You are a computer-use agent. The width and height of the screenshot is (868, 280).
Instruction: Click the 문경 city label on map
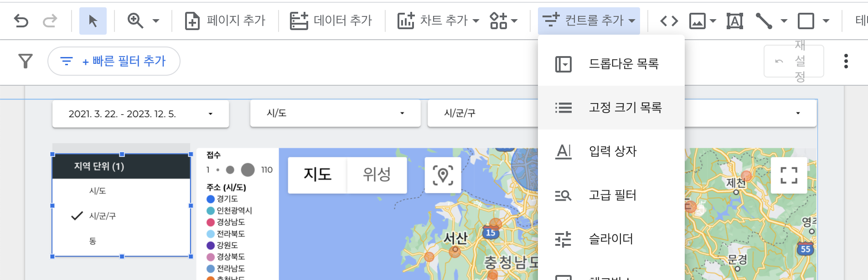click(737, 259)
